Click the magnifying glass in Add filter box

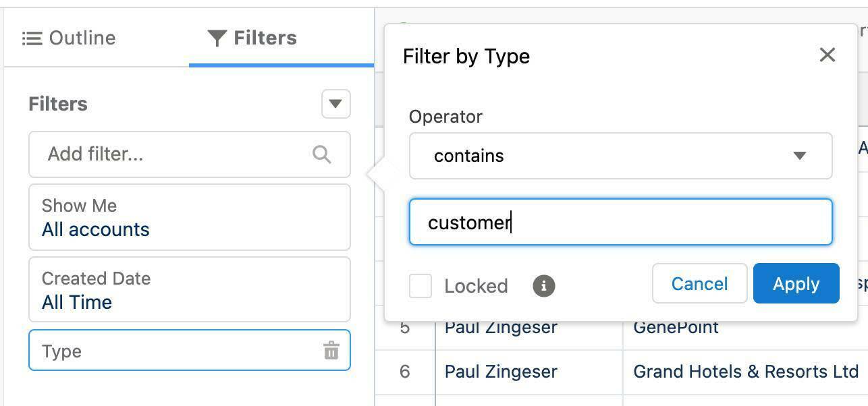pos(322,154)
